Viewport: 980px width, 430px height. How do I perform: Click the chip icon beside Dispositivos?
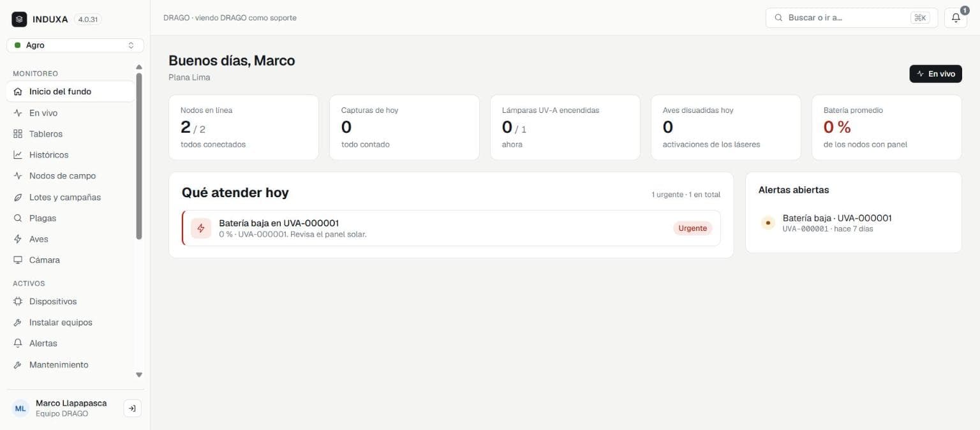pos(18,301)
